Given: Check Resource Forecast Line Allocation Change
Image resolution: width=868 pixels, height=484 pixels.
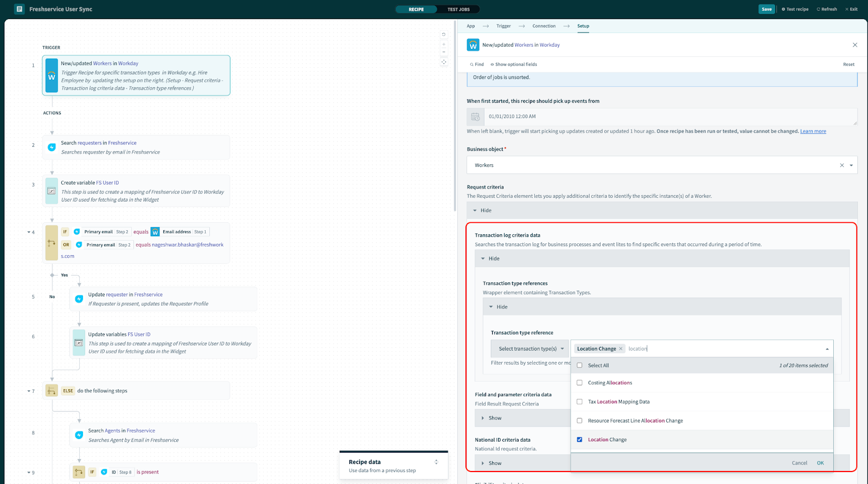Looking at the screenshot, I should click(x=579, y=421).
